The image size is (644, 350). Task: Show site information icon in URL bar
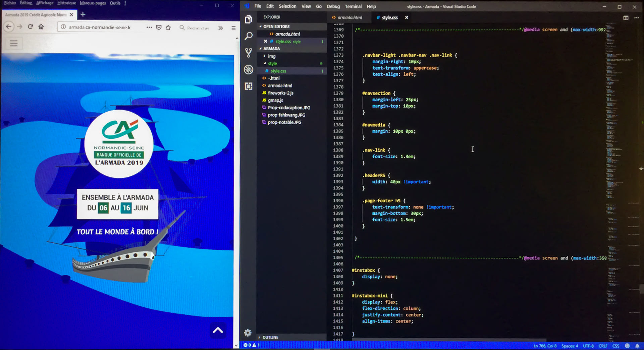click(63, 27)
